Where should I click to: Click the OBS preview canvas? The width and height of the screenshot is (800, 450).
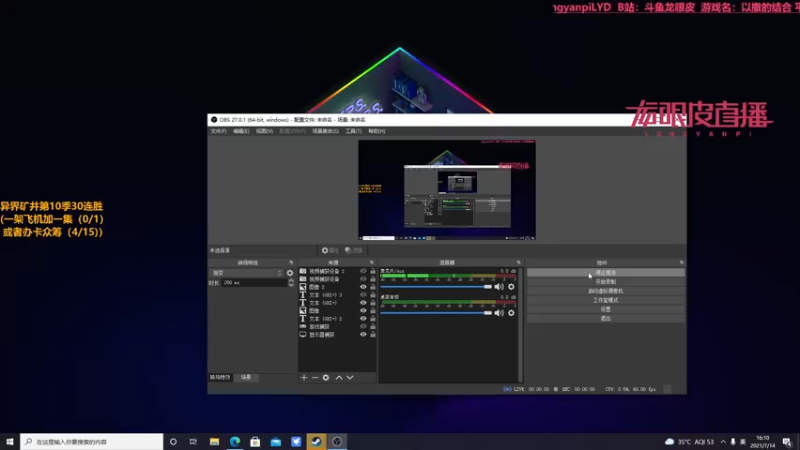447,190
